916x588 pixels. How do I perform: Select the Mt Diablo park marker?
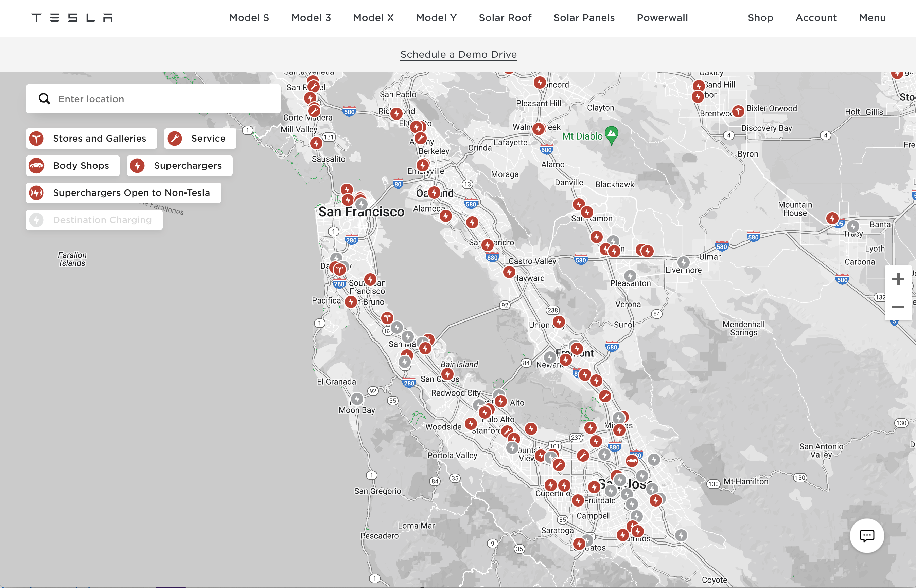click(x=612, y=135)
